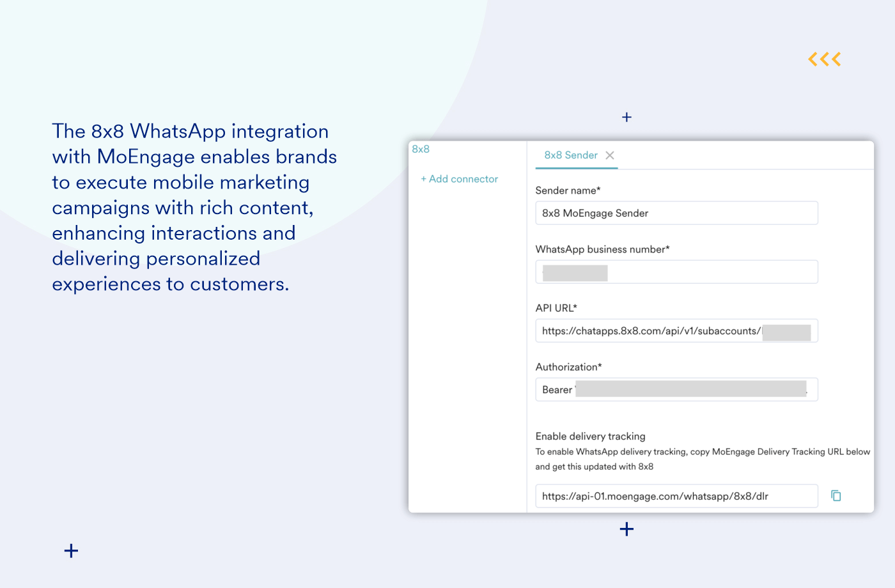Focus the WhatsApp business number field
The width and height of the screenshot is (895, 588).
676,272
